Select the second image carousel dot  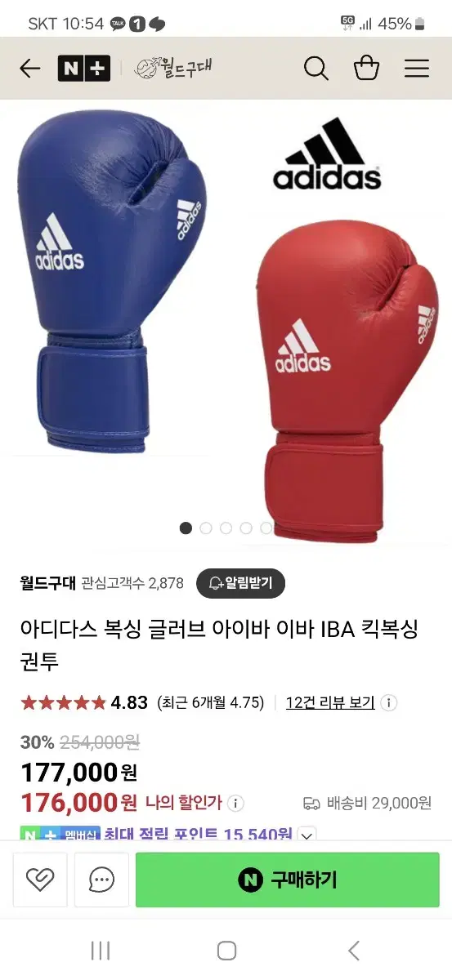click(x=206, y=528)
